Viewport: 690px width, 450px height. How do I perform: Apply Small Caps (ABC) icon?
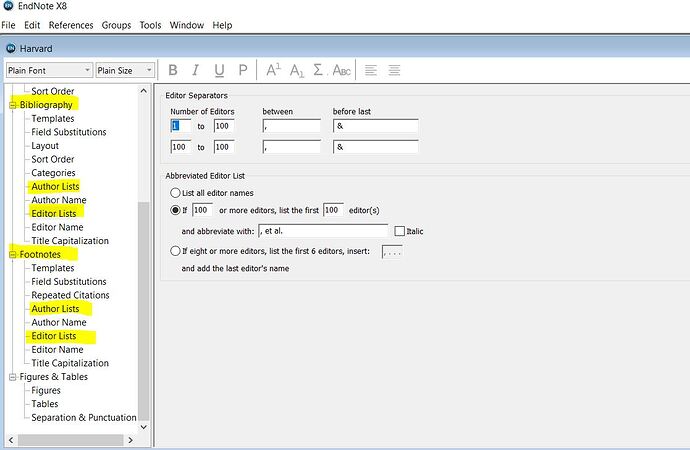click(x=341, y=70)
